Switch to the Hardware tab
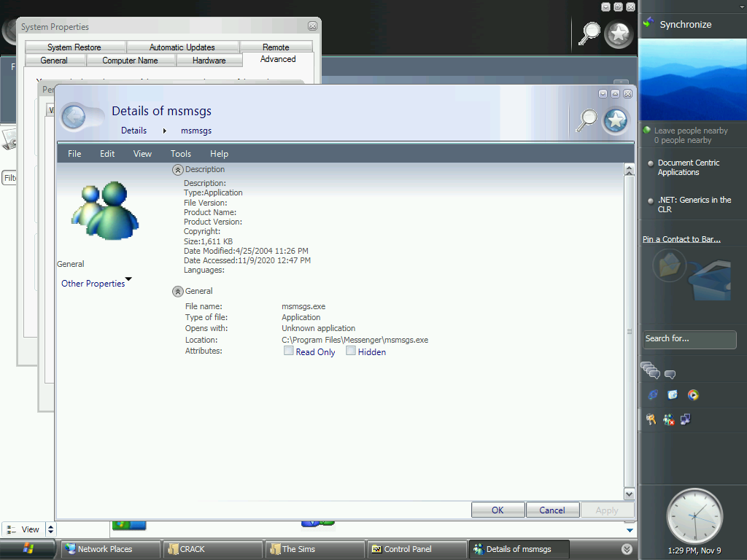Screen dimensions: 747x560 (x=209, y=61)
